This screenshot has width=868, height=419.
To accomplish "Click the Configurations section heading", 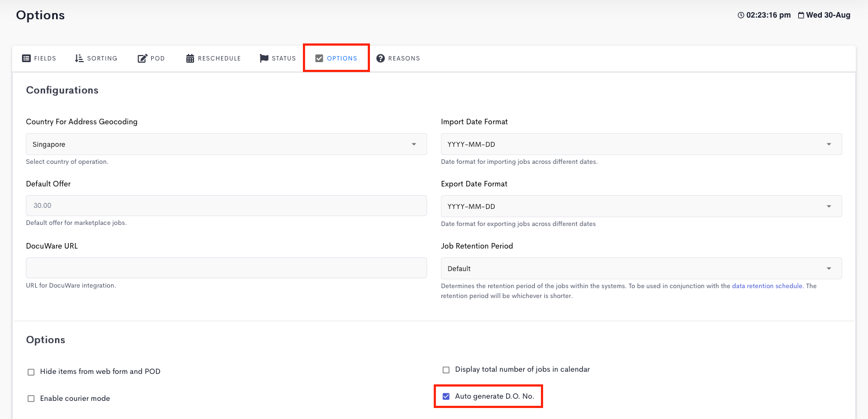I will (62, 90).
